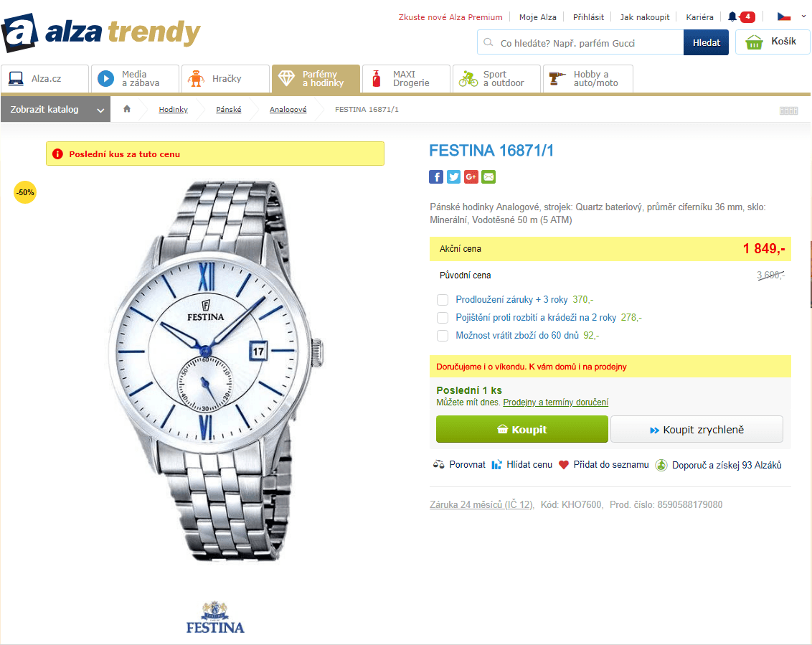The image size is (812, 645).
Task: Open Hlídat cena price watch
Action: click(521, 465)
